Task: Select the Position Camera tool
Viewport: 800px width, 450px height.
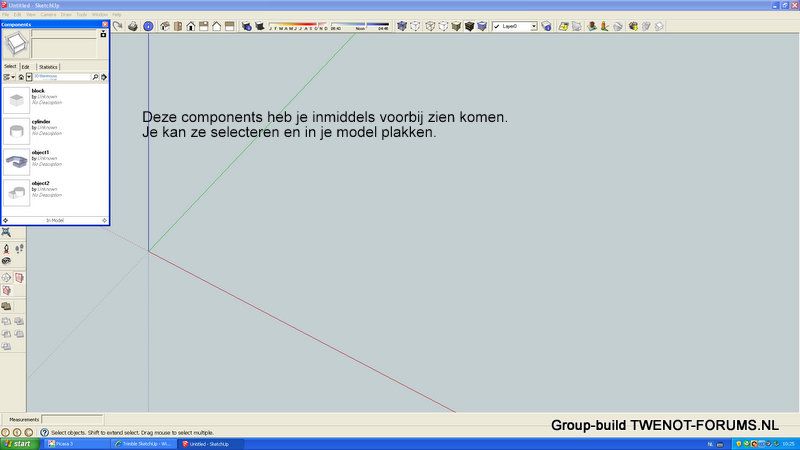Action: (x=6, y=249)
